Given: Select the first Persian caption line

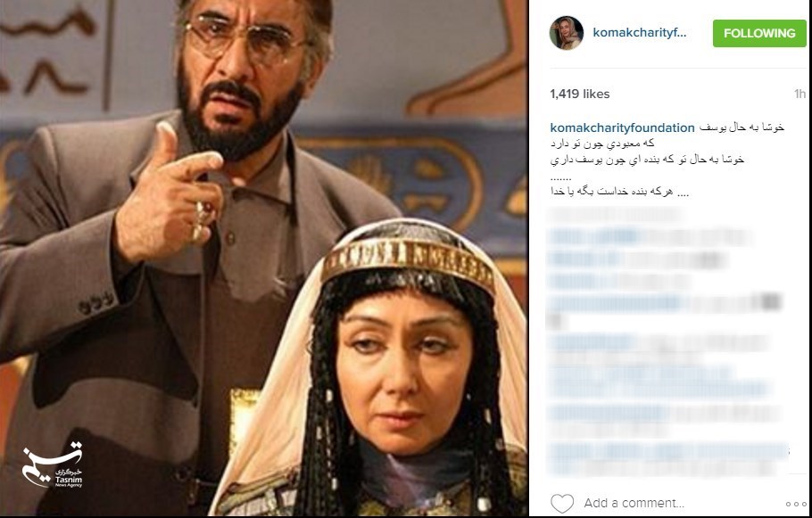Looking at the screenshot, I should click(x=742, y=127).
